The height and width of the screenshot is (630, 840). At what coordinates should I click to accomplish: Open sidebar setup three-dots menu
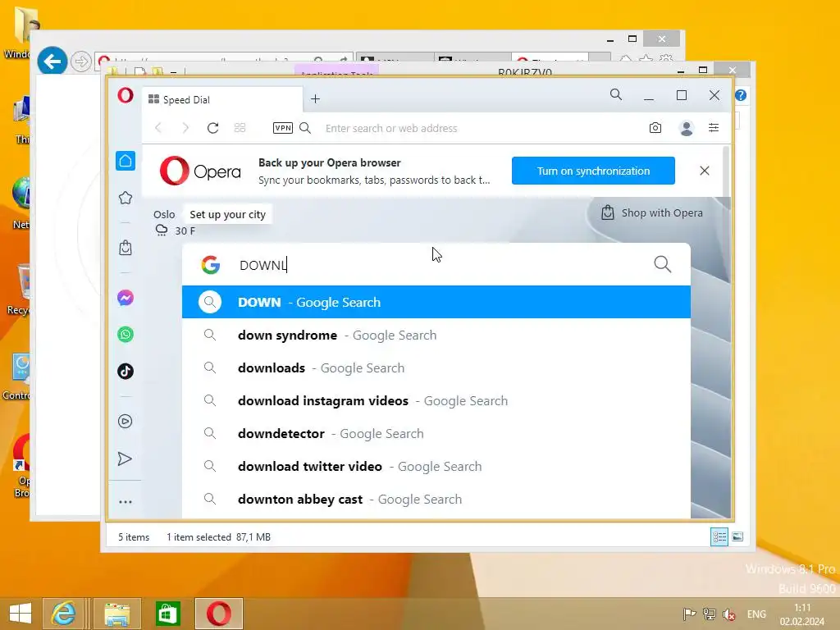click(x=126, y=502)
